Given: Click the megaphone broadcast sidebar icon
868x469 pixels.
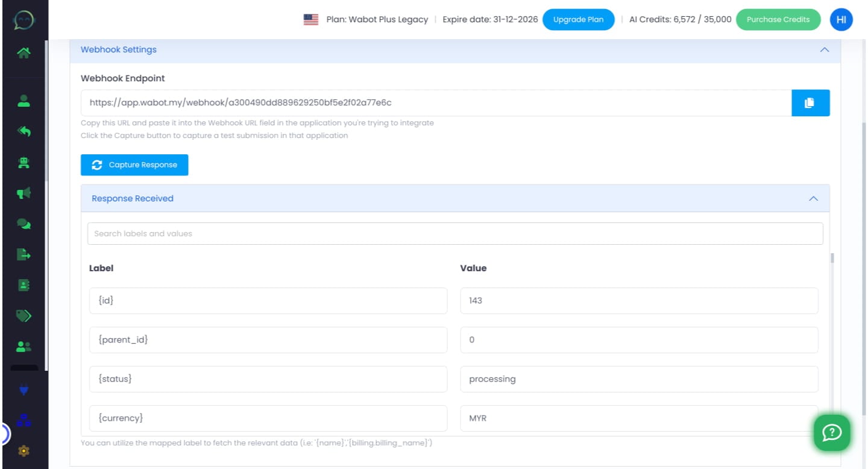Looking at the screenshot, I should pos(24,193).
